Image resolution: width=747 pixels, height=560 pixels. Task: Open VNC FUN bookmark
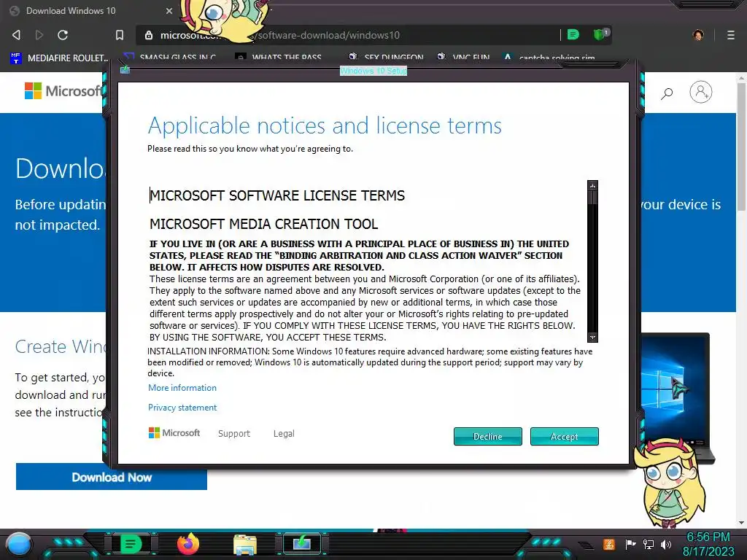463,58
